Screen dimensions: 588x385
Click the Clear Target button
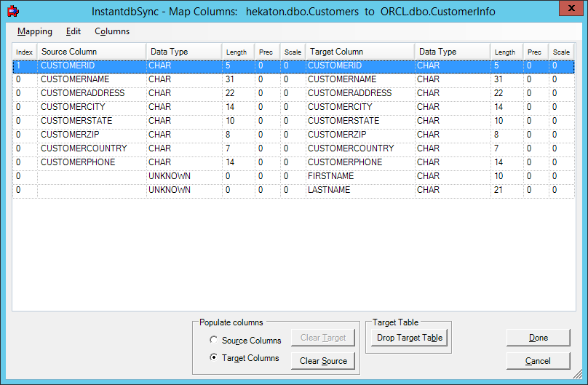point(323,338)
